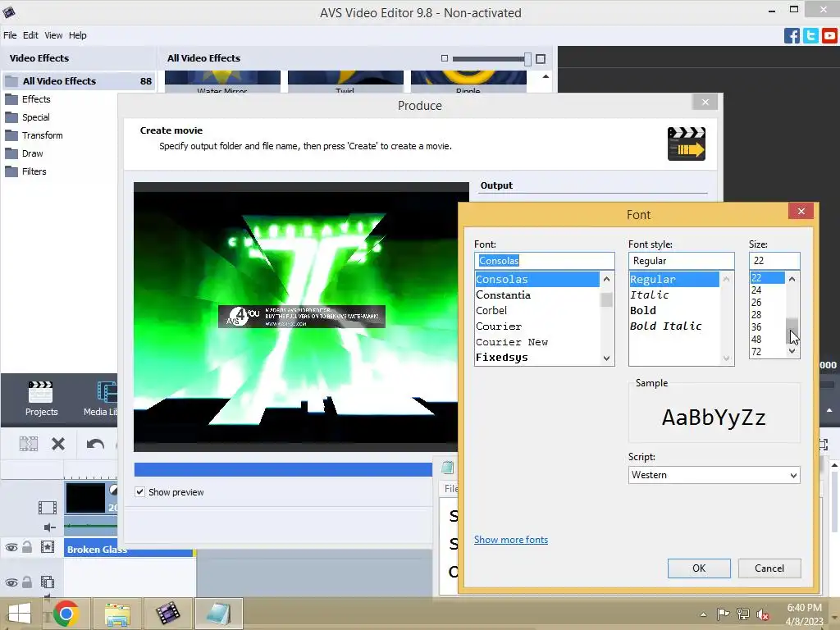The image size is (840, 630).
Task: Toggle lock on Broken Glass track
Action: tap(27, 547)
